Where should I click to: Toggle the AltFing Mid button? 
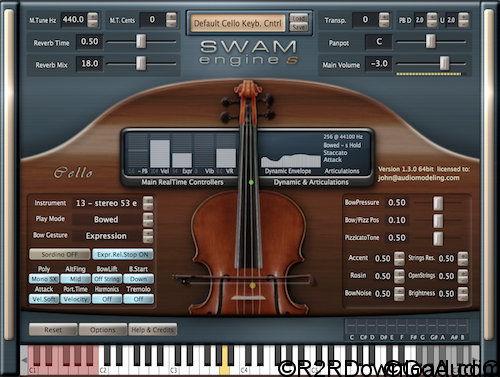coord(75,279)
